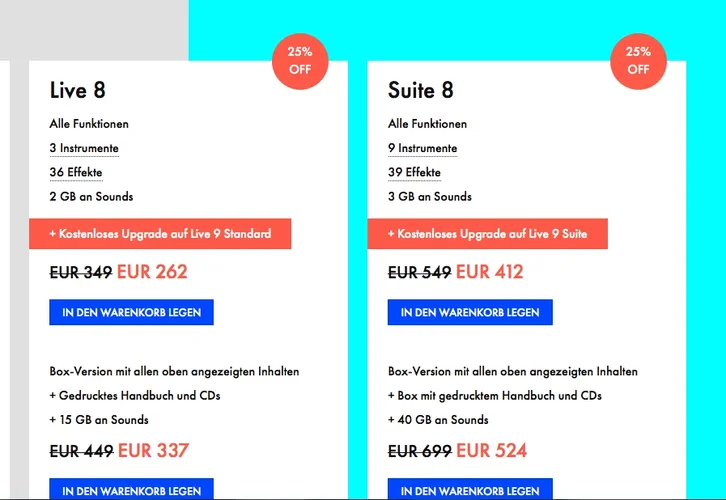Viewport: 726px width, 500px height.
Task: Click the Live 9 Suite upgrade banner
Action: (488, 234)
